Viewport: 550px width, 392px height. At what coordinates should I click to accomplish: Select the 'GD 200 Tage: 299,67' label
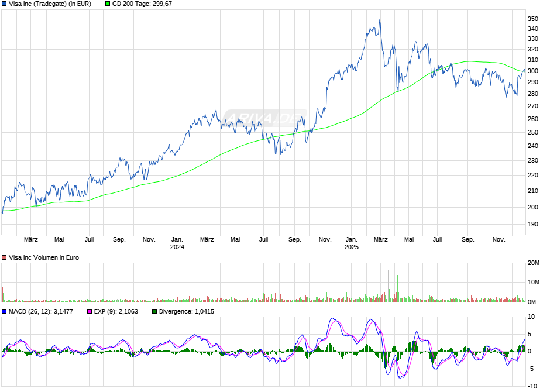pyautogui.click(x=142, y=4)
